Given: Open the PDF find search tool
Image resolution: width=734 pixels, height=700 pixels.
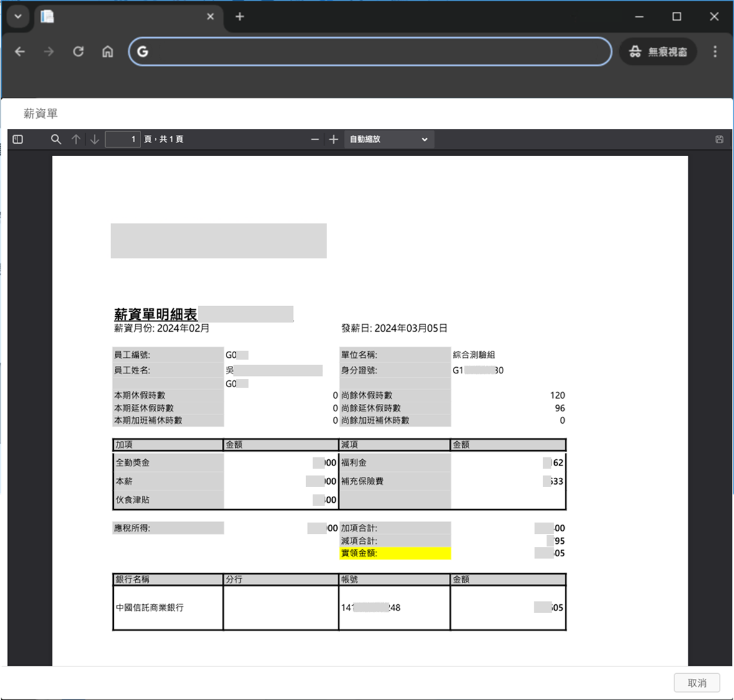Looking at the screenshot, I should pyautogui.click(x=56, y=139).
